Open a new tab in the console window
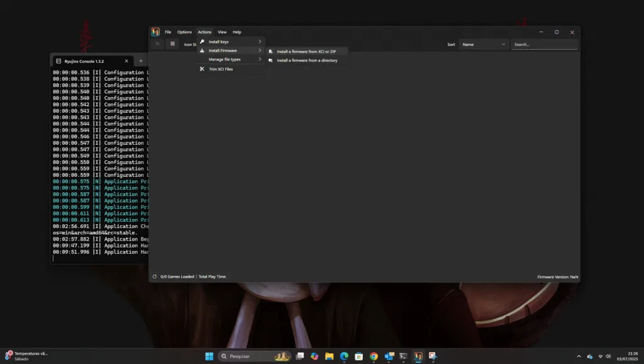Viewport: 644px width, 364px height. tap(141, 61)
